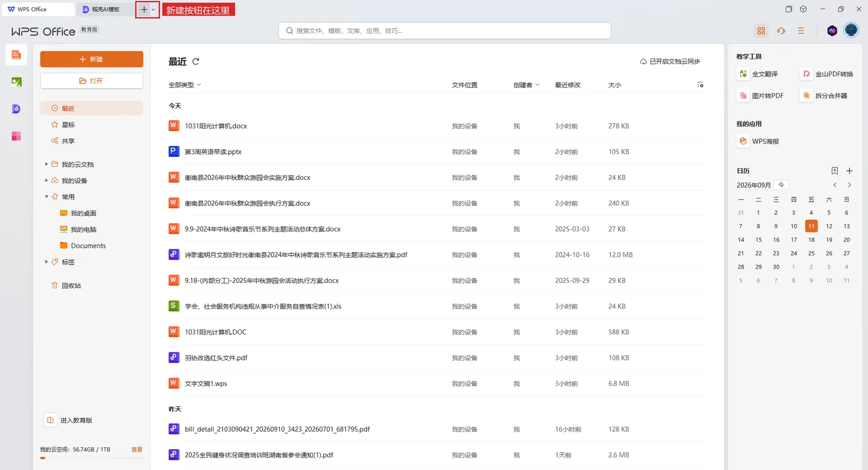Viewport: 868px width, 470px height.
Task: Expand the 我的云文档 tree node
Action: [x=47, y=164]
